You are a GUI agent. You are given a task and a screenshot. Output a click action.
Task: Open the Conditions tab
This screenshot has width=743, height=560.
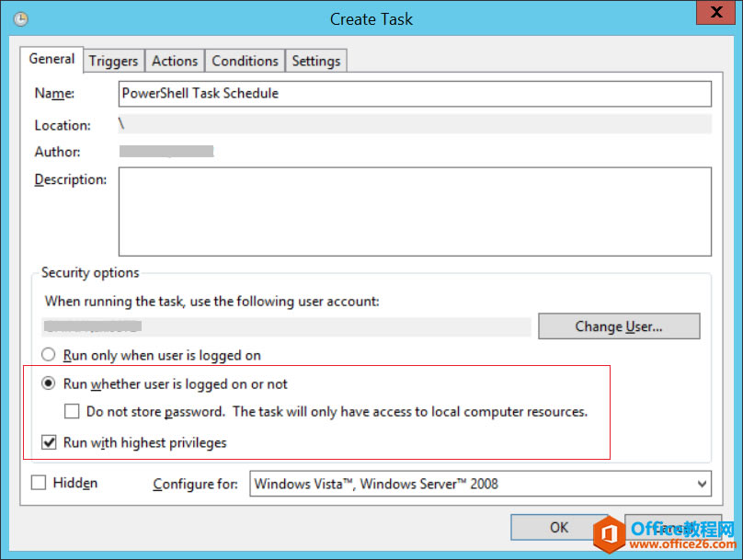tap(244, 60)
